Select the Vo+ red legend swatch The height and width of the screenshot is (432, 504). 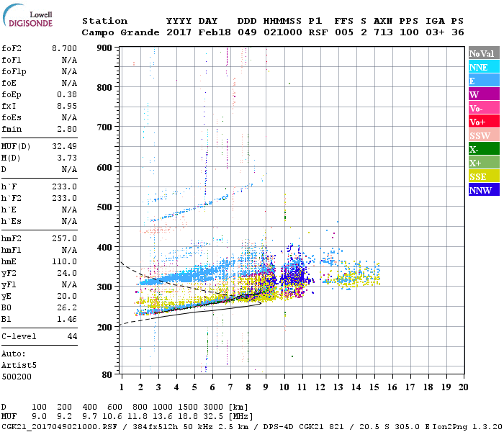click(x=484, y=121)
